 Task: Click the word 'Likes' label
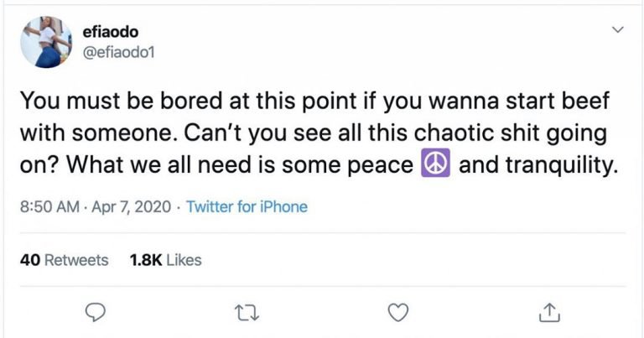(184, 260)
